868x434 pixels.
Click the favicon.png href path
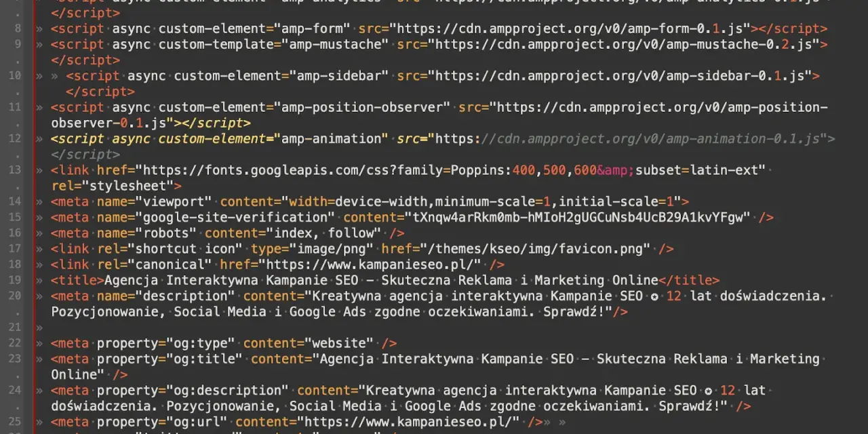tap(535, 248)
